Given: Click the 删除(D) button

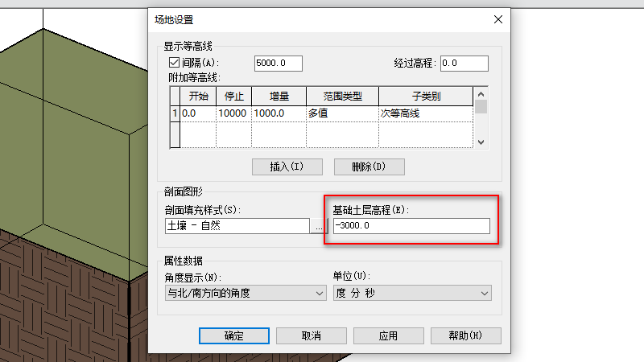Looking at the screenshot, I should [x=369, y=167].
